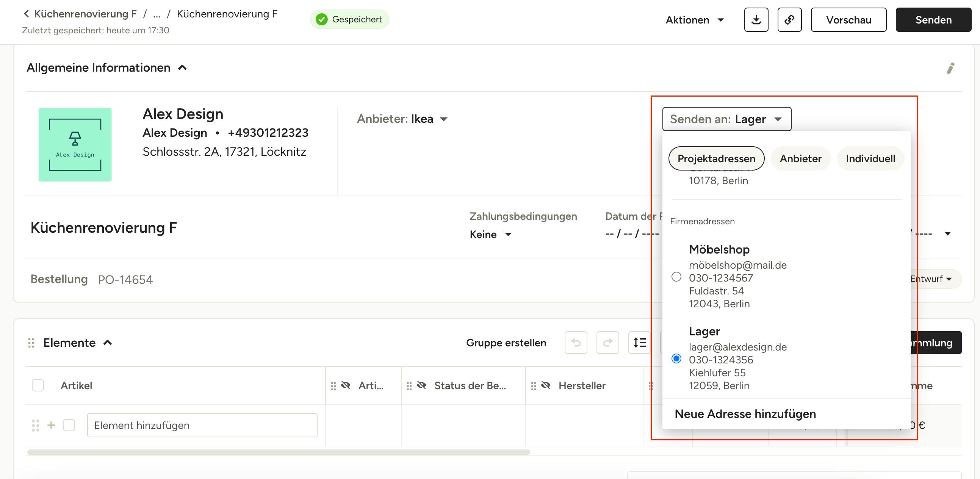
Task: Switch to the Individuell address tab
Action: coord(870,159)
